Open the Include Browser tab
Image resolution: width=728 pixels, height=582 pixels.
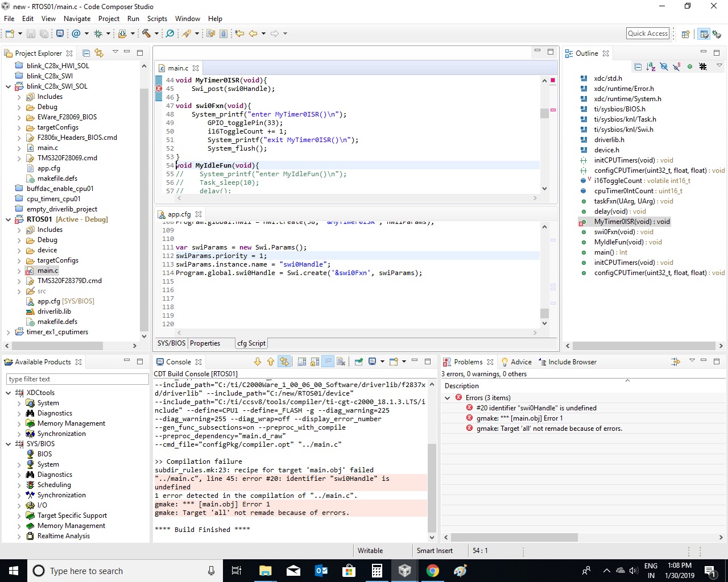[567, 361]
